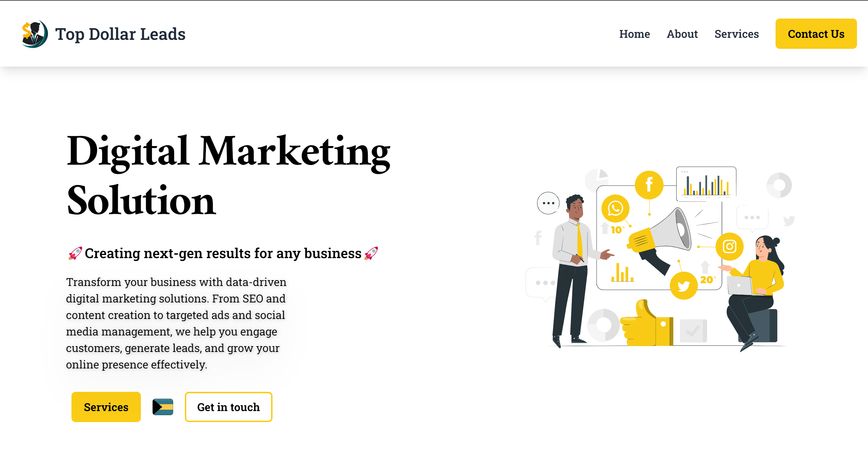868x464 pixels.
Task: Click the Get in touch button
Action: click(229, 407)
